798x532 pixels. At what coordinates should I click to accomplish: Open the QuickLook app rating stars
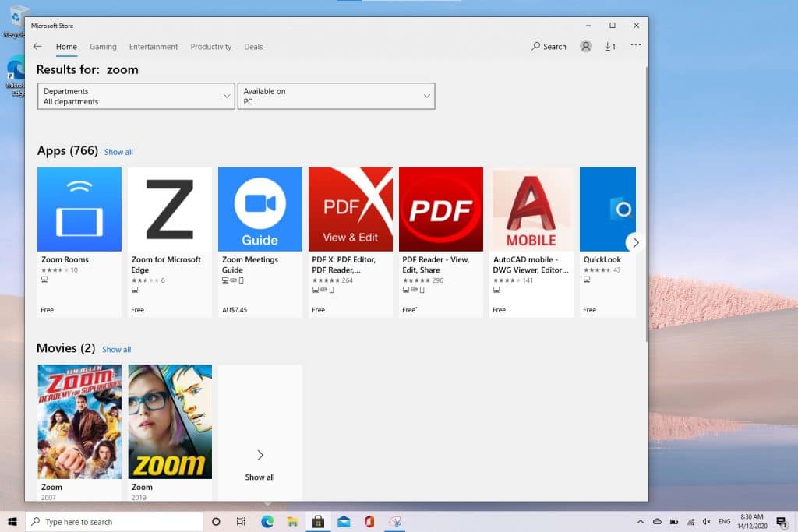tap(597, 270)
